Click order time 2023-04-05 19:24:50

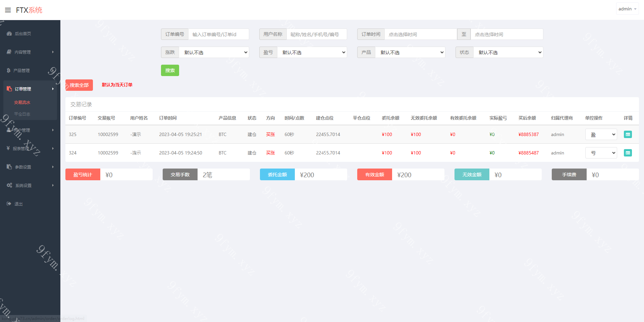(180, 153)
